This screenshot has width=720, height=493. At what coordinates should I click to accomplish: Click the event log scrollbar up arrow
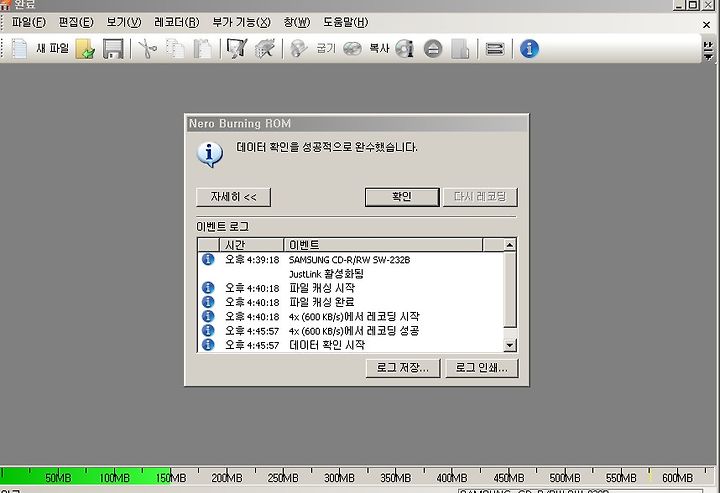pos(510,245)
